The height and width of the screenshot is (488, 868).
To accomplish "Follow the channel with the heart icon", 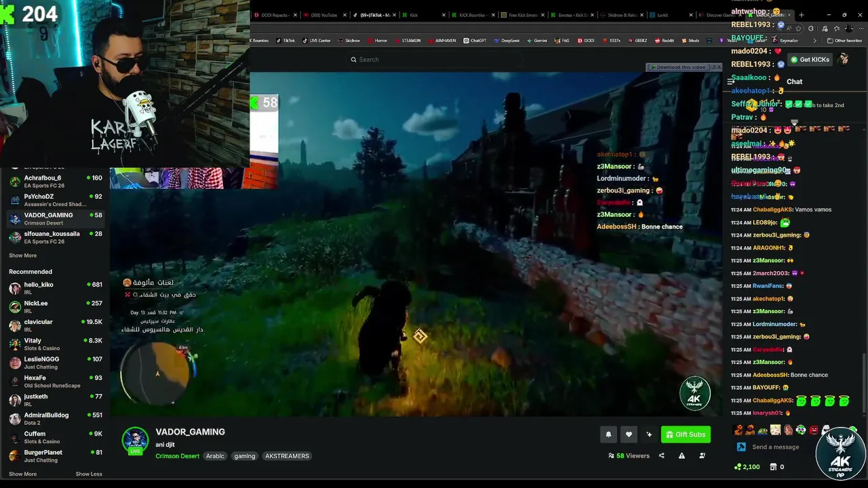I will [629, 434].
